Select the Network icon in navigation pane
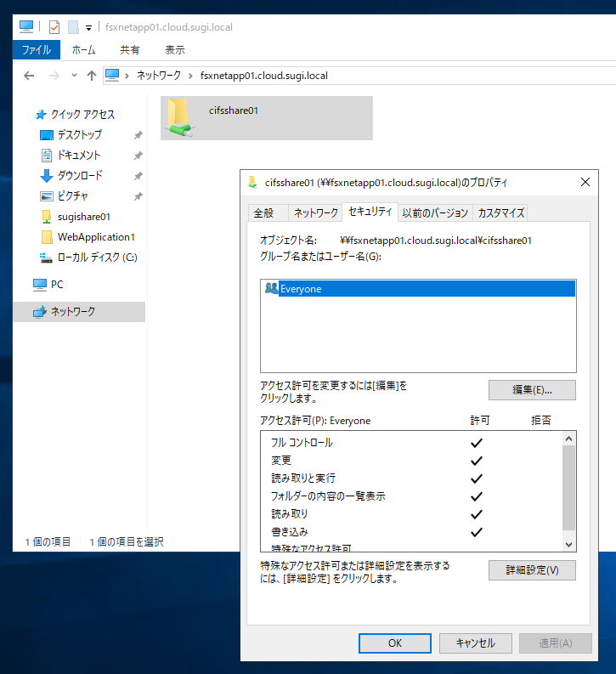The width and height of the screenshot is (616, 674). pyautogui.click(x=40, y=312)
